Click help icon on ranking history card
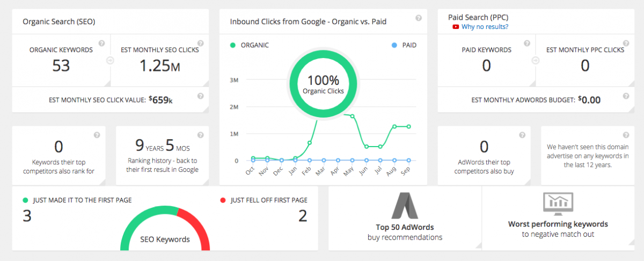Screen dimensions: 644x261 [200, 135]
